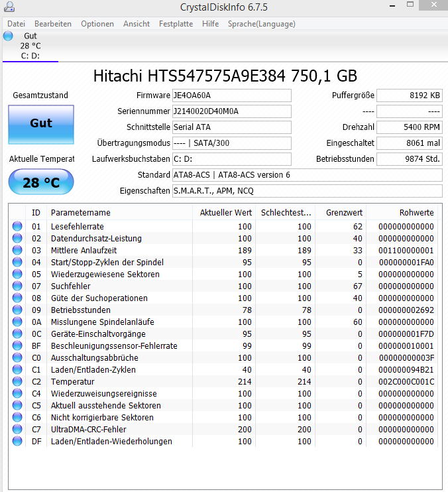Click the Drehzahl value 5400 RPM
The height and width of the screenshot is (492, 448).
point(410,127)
